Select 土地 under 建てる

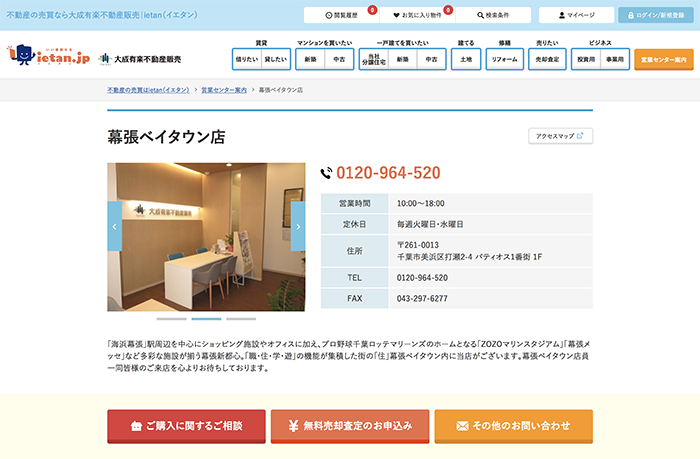pyautogui.click(x=466, y=59)
